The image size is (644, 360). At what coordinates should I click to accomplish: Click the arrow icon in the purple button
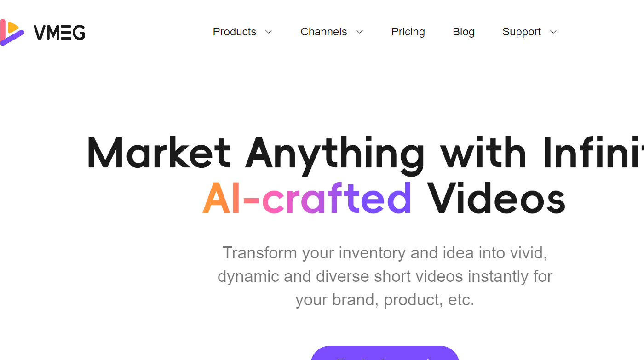(x=428, y=359)
